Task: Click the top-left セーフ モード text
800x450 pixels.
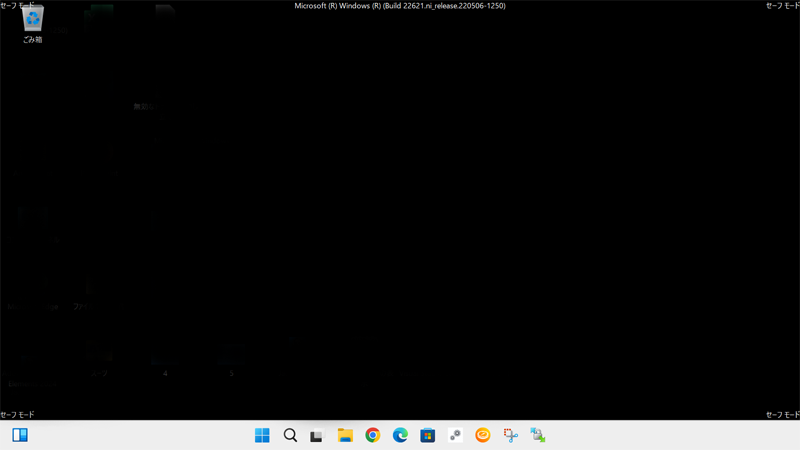Action: [x=17, y=6]
